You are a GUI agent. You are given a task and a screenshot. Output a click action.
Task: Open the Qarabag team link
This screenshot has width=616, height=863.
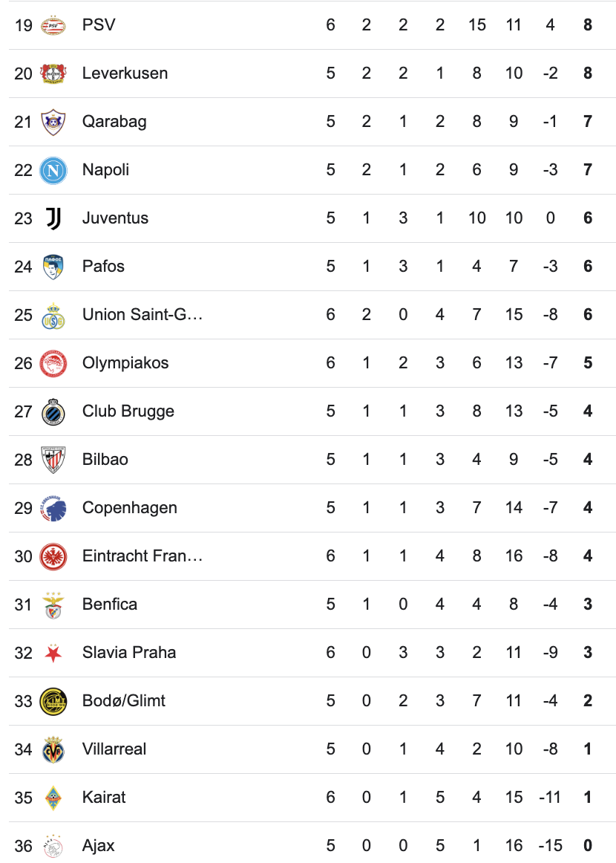[x=114, y=122]
